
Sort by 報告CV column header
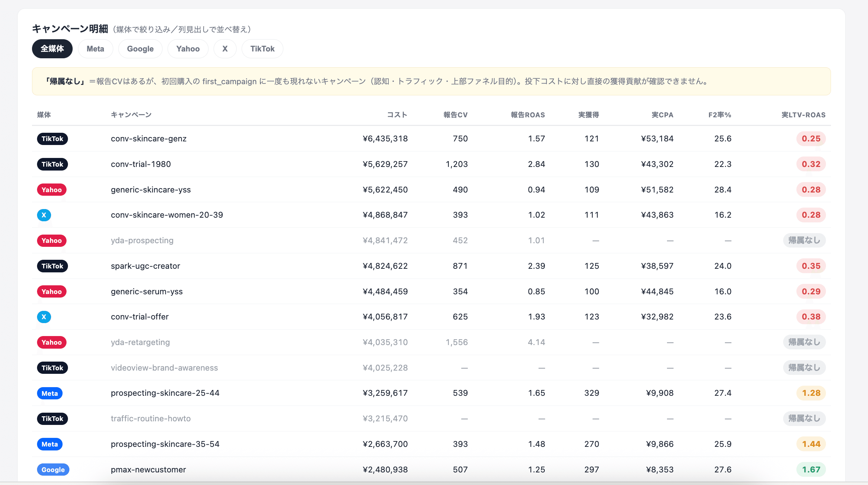[456, 115]
